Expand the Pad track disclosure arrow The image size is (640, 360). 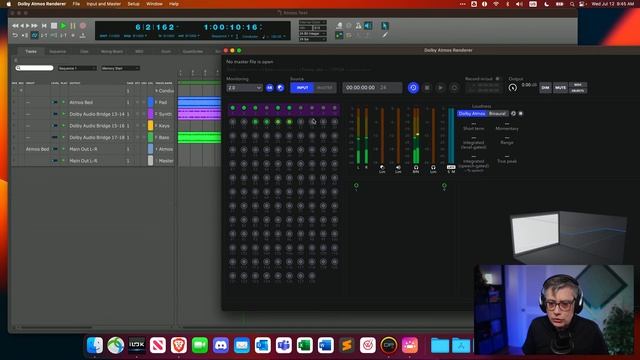coord(156,102)
